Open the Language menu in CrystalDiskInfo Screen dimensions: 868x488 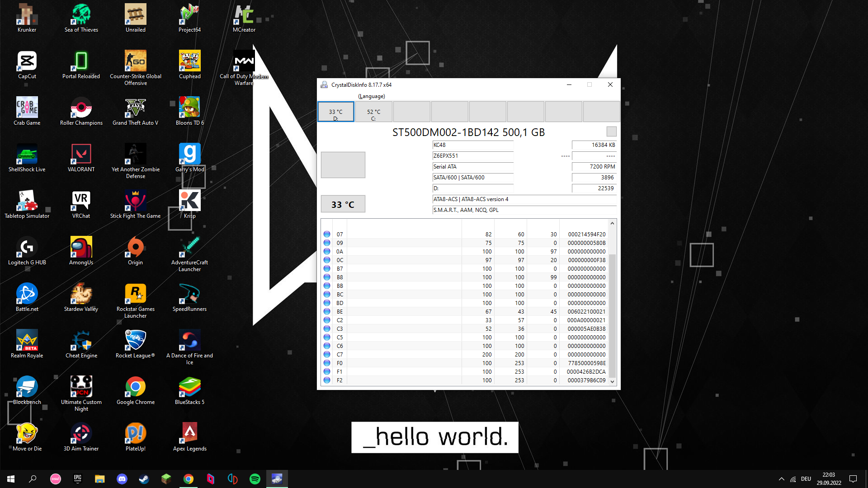point(372,96)
